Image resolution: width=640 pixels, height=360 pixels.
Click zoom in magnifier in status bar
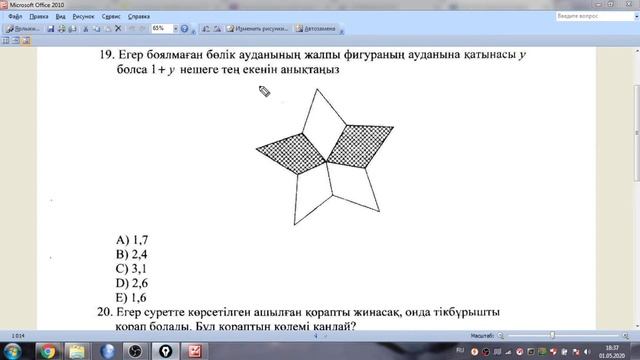click(626, 336)
